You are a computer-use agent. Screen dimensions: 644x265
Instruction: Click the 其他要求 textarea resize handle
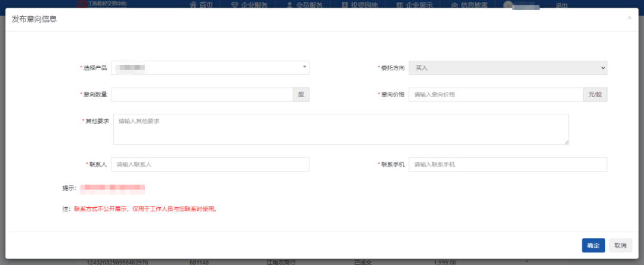pos(566,142)
